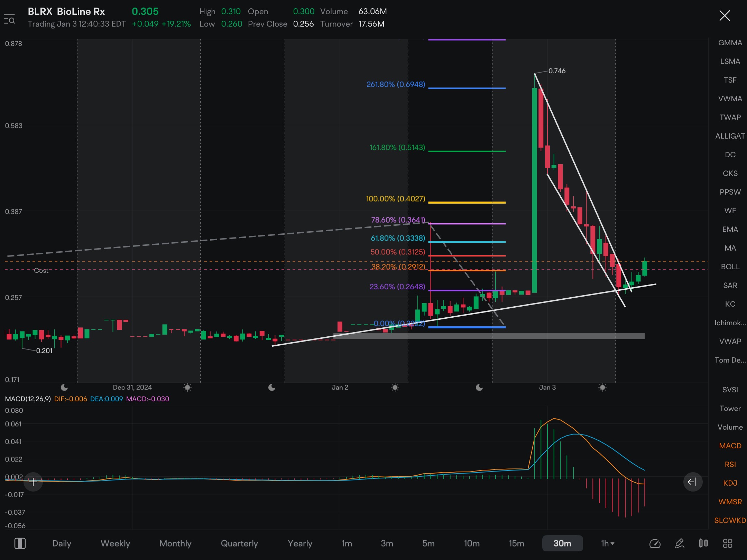The image size is (747, 560).
Task: Select the 0.201 low price label
Action: (x=44, y=351)
